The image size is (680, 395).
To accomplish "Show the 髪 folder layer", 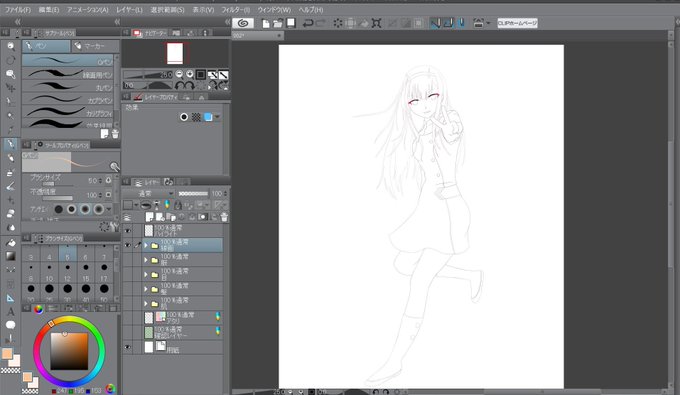I will 128,289.
